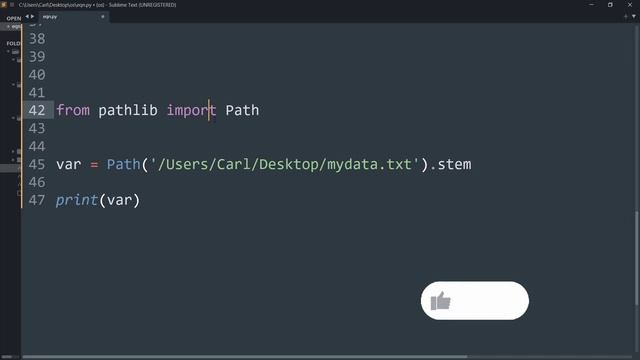Click the 'print' function on line 47

[77, 200]
